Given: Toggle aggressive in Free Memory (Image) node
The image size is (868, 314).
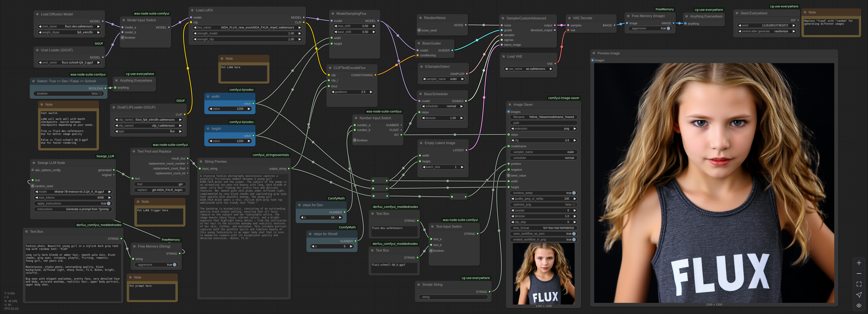Looking at the screenshot, I should 649,29.
